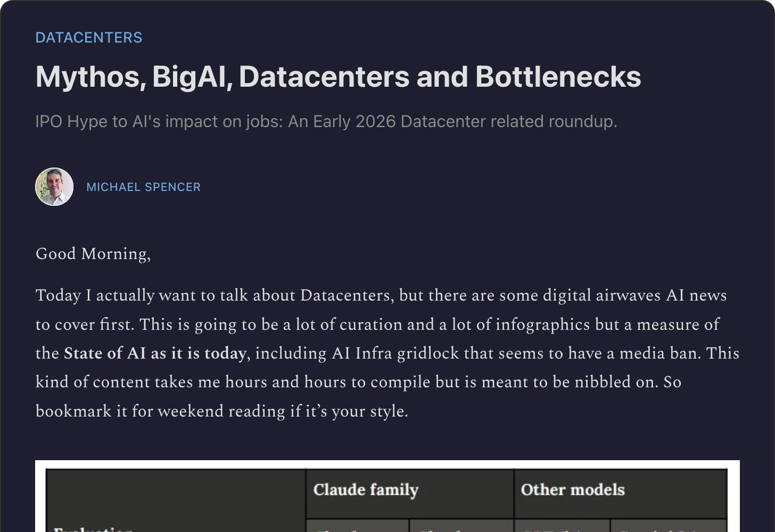Open the MICHAEL SPENCER author link
775x532 pixels.
[x=144, y=187]
